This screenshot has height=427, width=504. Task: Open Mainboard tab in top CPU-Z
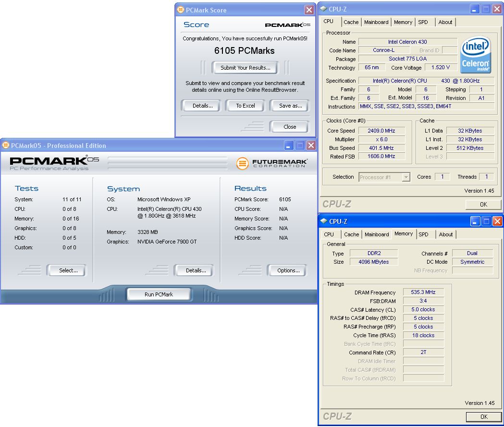(376, 22)
